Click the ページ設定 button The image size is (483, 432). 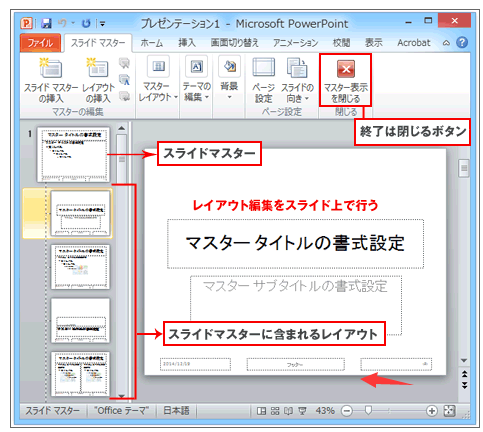coord(263,80)
